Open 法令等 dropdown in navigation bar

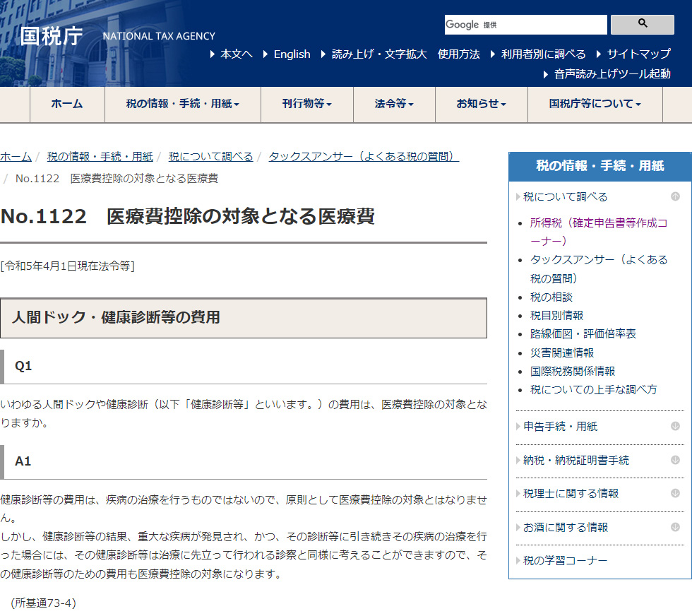393,104
